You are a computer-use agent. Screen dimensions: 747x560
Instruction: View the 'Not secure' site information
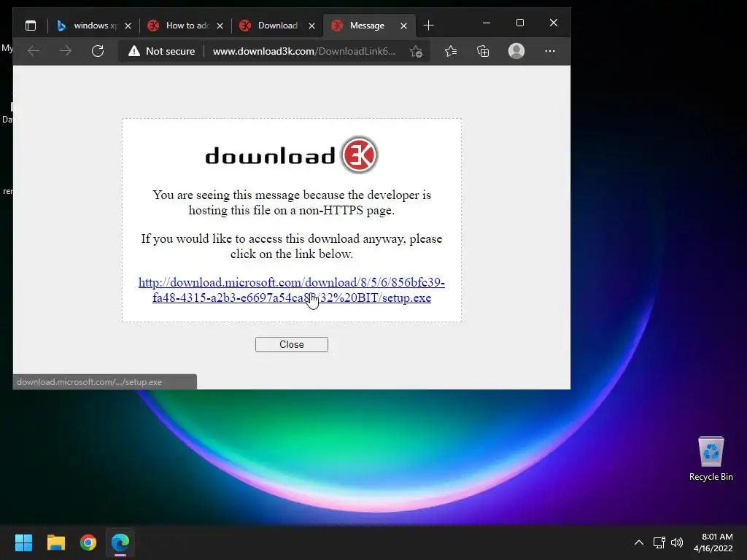pos(161,51)
